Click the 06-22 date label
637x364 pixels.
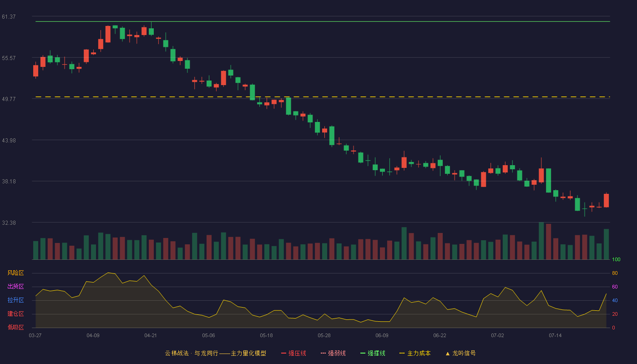440,335
